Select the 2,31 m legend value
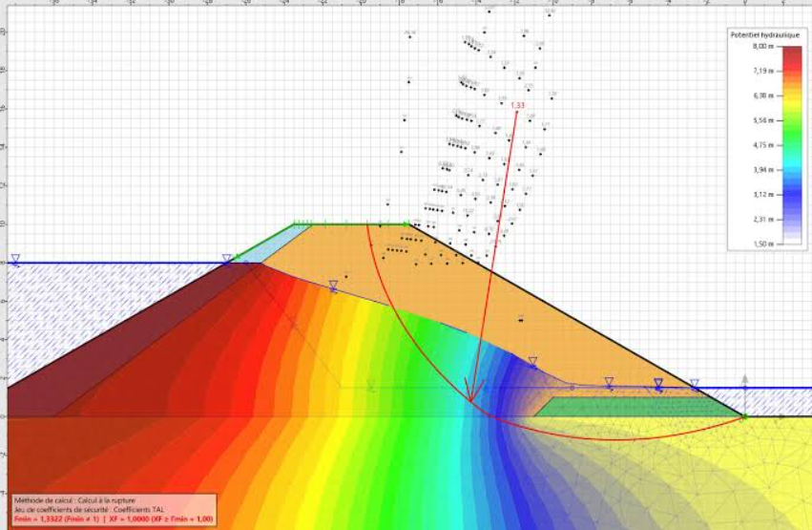 point(762,219)
